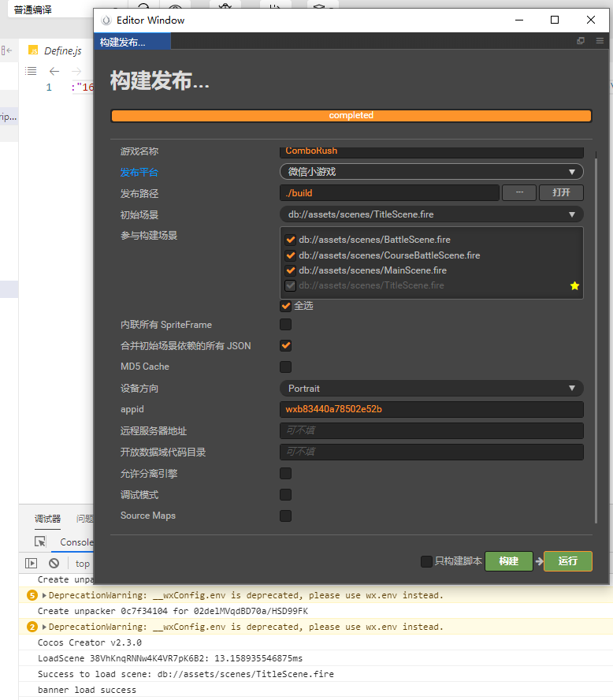Toggle the console sidebar icon

click(32, 564)
